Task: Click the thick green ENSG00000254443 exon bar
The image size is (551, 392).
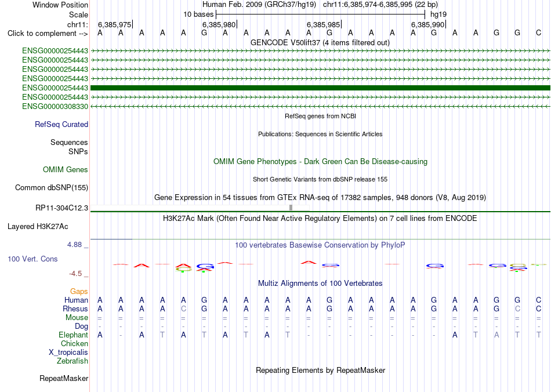Action: [320, 88]
